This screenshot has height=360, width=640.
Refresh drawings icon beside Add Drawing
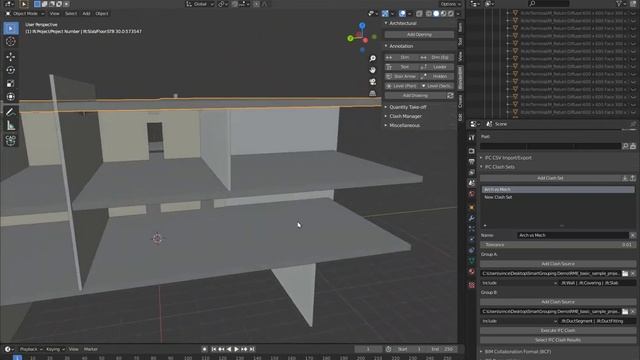(450, 96)
